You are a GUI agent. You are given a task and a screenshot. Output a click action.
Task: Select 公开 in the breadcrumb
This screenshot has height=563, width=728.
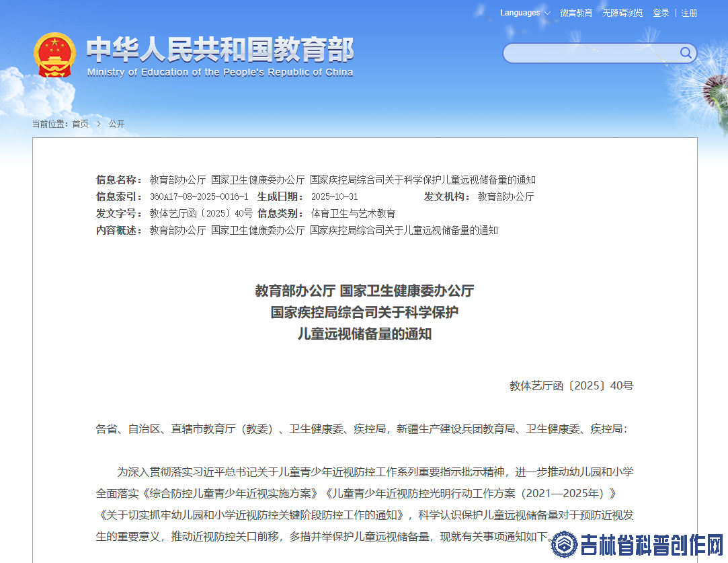pos(116,124)
